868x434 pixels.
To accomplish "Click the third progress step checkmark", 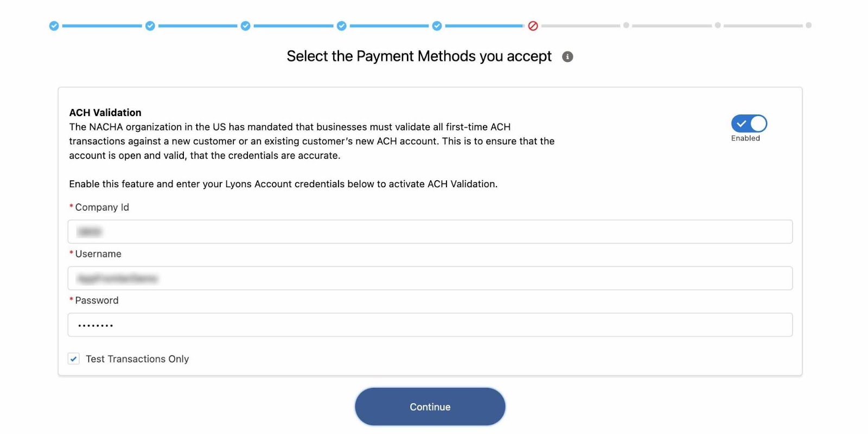I will pyautogui.click(x=245, y=25).
